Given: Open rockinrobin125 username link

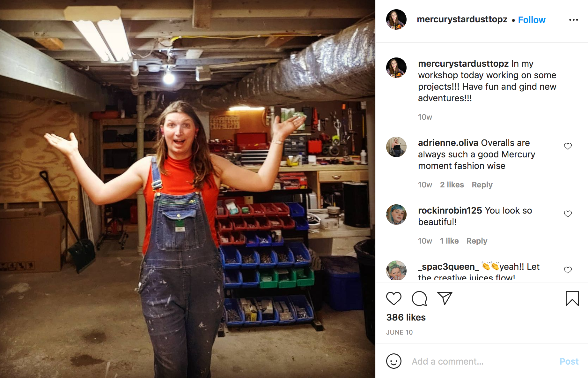Looking at the screenshot, I should 450,210.
